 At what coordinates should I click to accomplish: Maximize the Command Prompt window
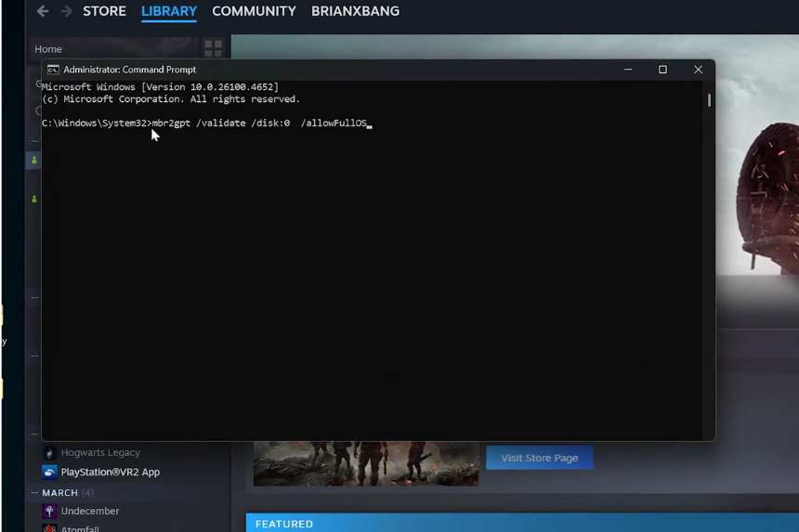[662, 70]
